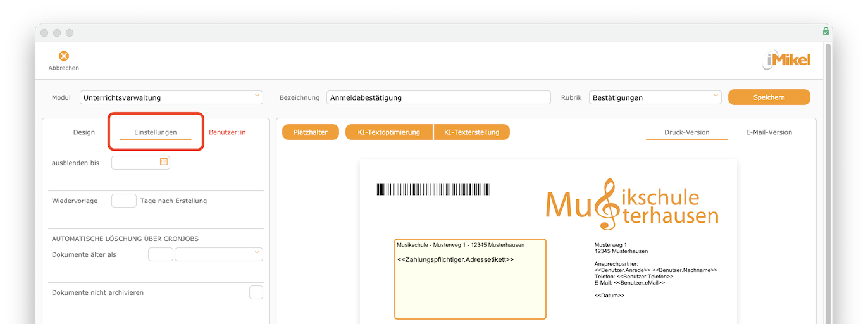868x324 pixels.
Task: Open the Rubrik dropdown Bestätigungen
Action: point(655,97)
